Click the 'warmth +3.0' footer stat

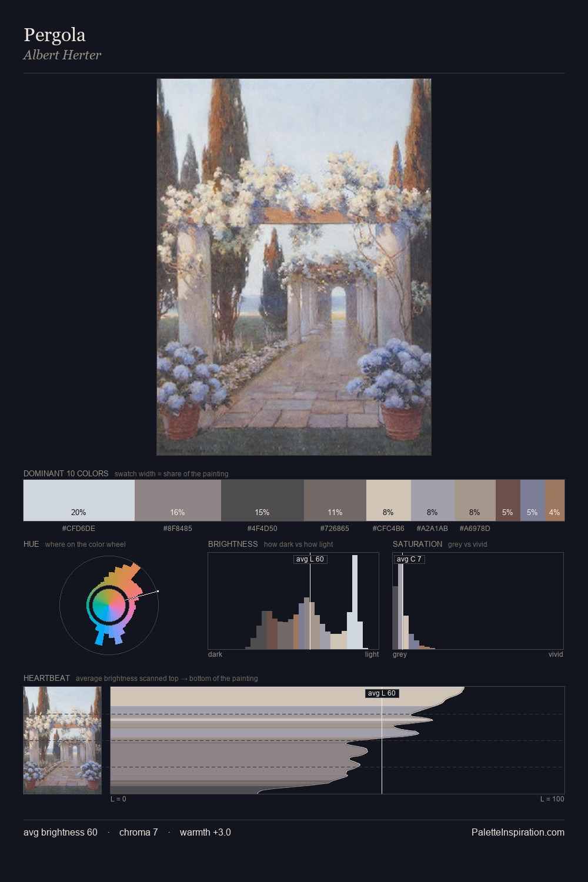coord(205,832)
